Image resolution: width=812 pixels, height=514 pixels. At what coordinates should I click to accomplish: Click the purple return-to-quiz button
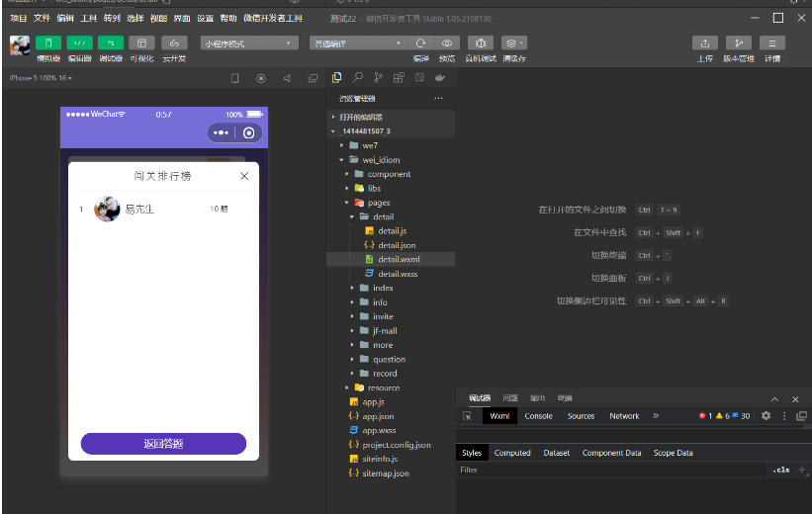coord(163,444)
